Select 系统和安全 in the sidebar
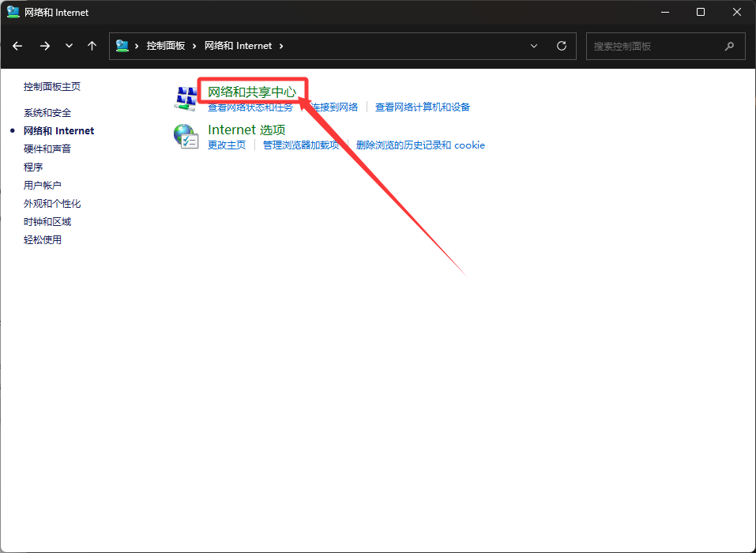Image resolution: width=756 pixels, height=553 pixels. 47,113
